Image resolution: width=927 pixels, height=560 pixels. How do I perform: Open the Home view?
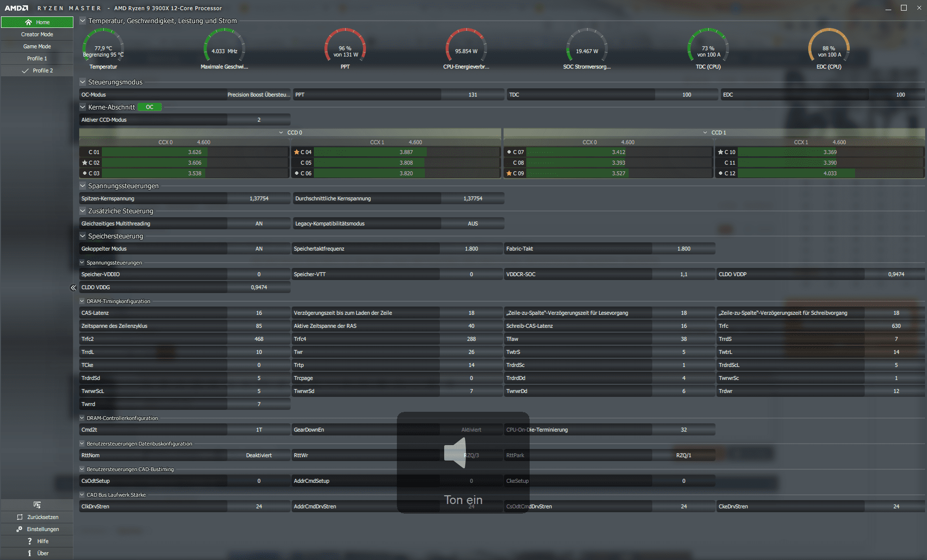(37, 22)
